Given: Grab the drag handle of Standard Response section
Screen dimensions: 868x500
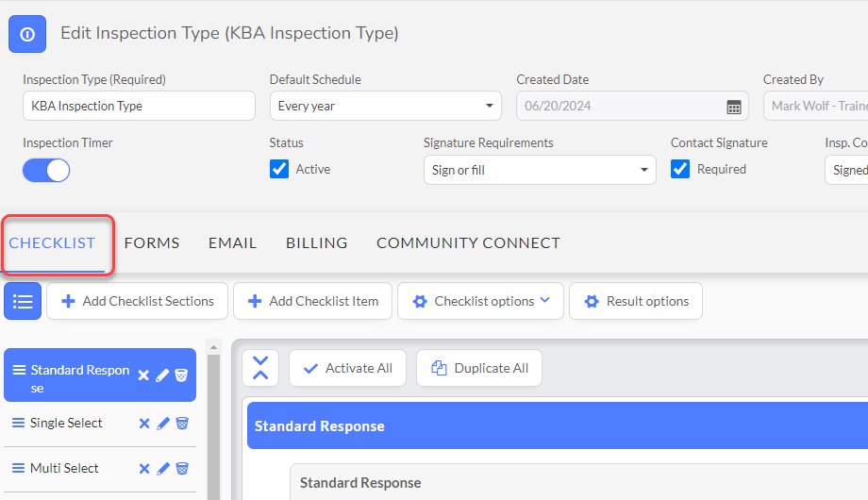Looking at the screenshot, I should click(20, 370).
